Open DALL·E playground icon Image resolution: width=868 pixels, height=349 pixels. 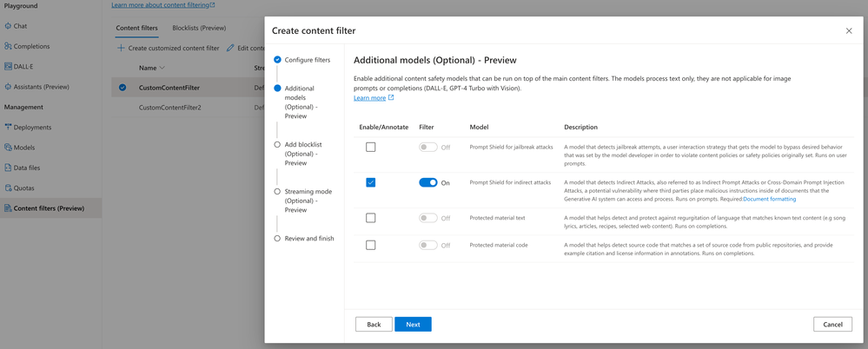click(x=8, y=66)
